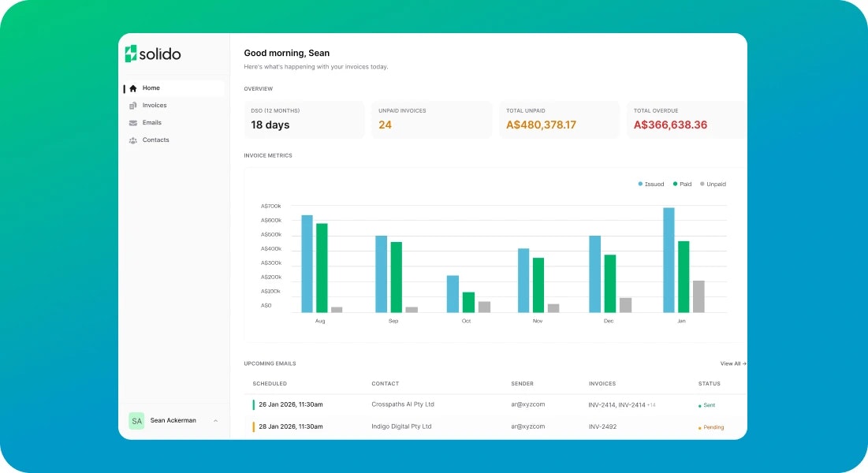Click the Invoices document icon
The height and width of the screenshot is (473, 868).
pos(134,105)
